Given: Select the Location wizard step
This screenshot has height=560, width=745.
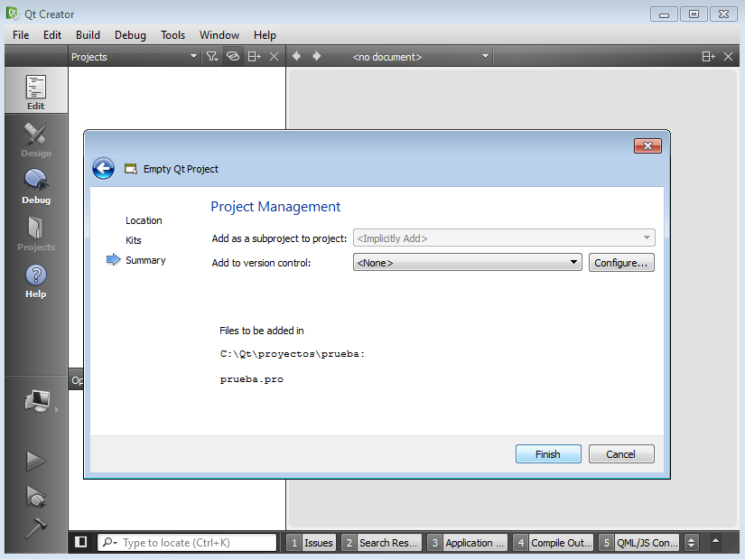Looking at the screenshot, I should click(144, 220).
